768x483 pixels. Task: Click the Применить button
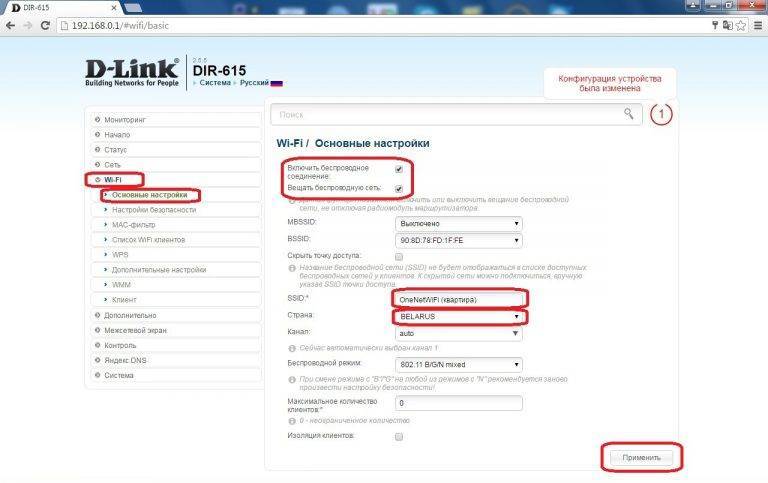pos(642,458)
